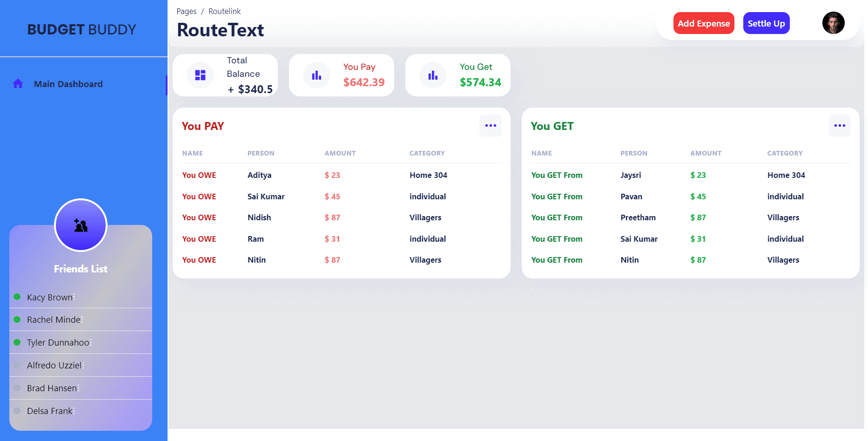868x441 pixels.
Task: Click the $ 31 amount in Ram's row
Action: point(332,239)
